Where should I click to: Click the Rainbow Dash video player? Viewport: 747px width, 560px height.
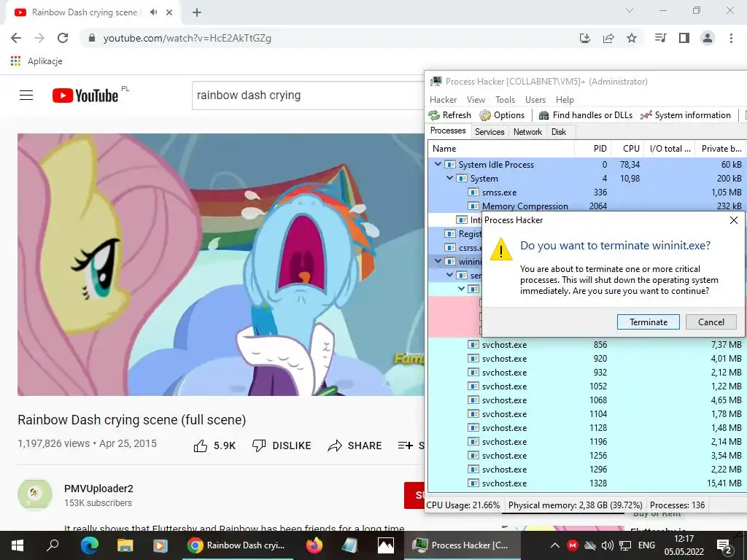coord(220,264)
